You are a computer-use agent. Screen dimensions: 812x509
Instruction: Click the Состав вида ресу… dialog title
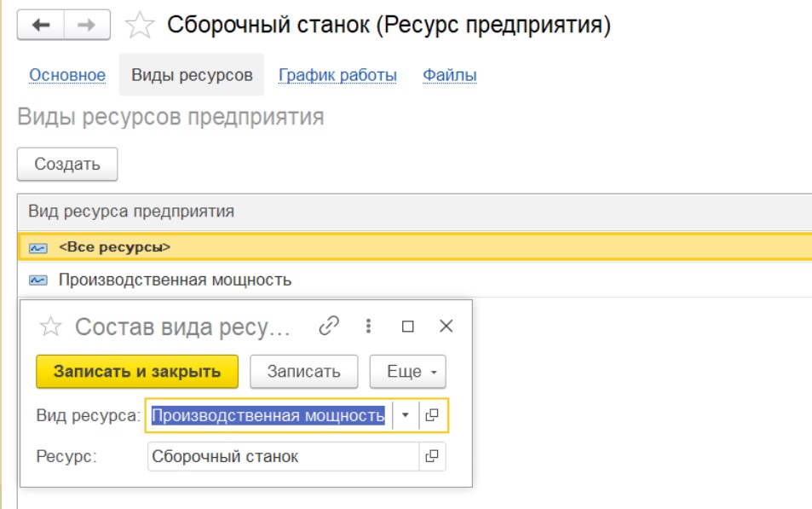click(182, 327)
